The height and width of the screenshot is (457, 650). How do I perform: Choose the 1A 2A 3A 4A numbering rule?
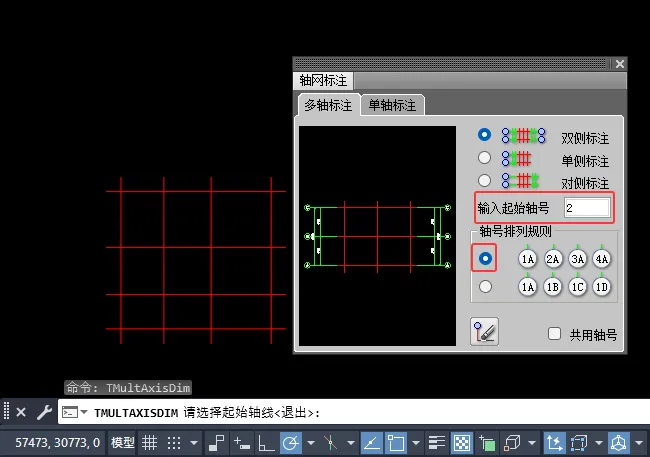tap(485, 258)
